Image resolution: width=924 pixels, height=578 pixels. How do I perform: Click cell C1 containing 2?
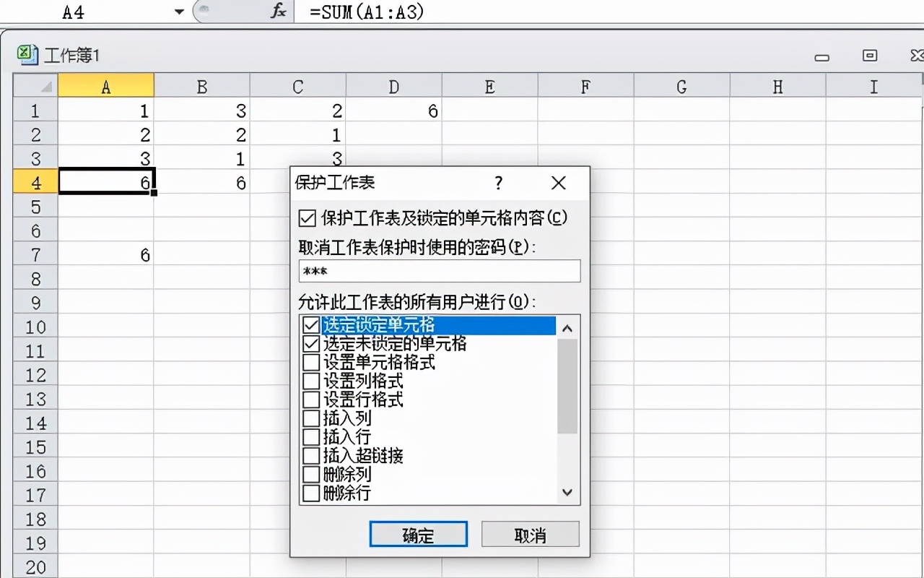298,111
